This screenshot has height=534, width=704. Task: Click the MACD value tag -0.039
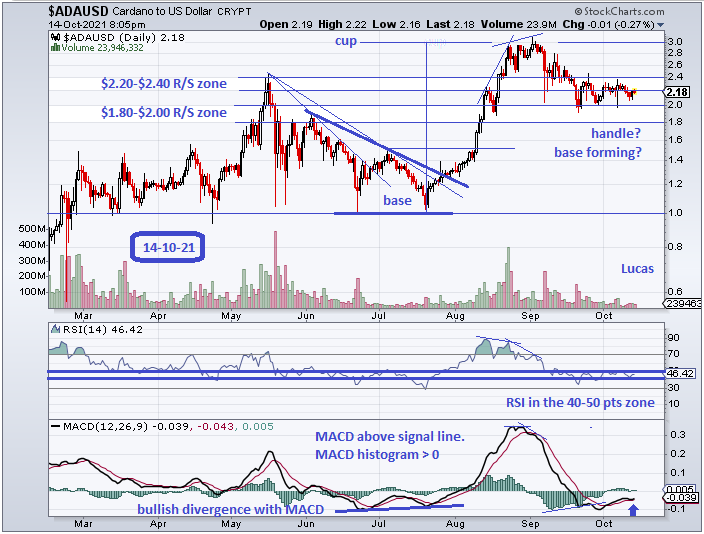point(681,498)
